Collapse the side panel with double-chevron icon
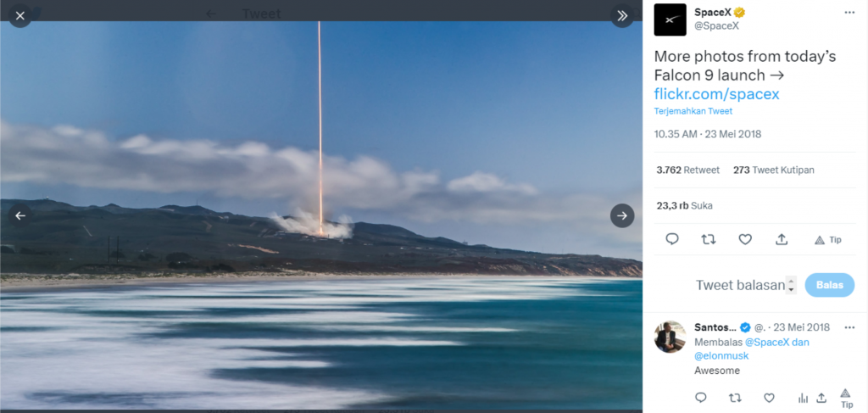The width and height of the screenshot is (868, 413). (622, 16)
